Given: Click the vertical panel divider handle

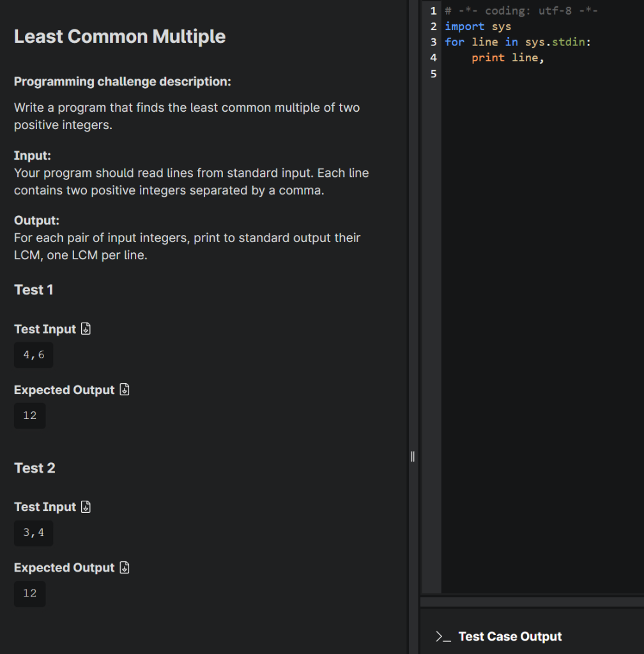Looking at the screenshot, I should point(413,456).
